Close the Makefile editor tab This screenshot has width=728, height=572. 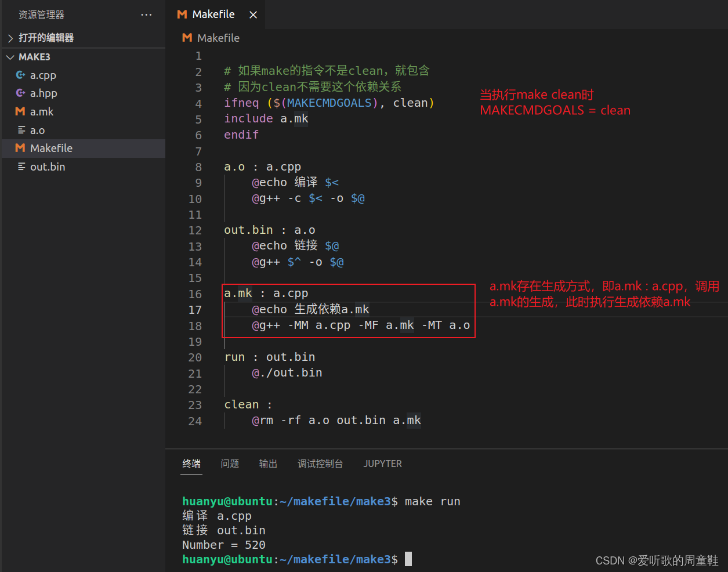(253, 15)
